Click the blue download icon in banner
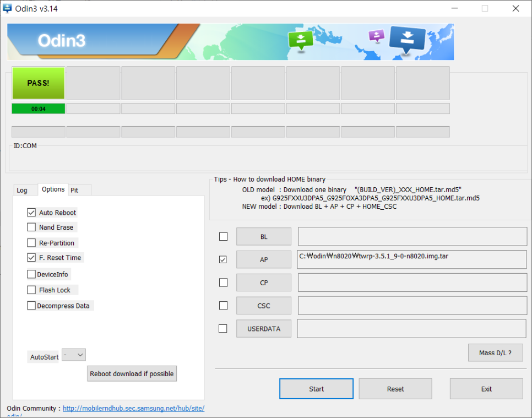The width and height of the screenshot is (532, 418). point(408,40)
